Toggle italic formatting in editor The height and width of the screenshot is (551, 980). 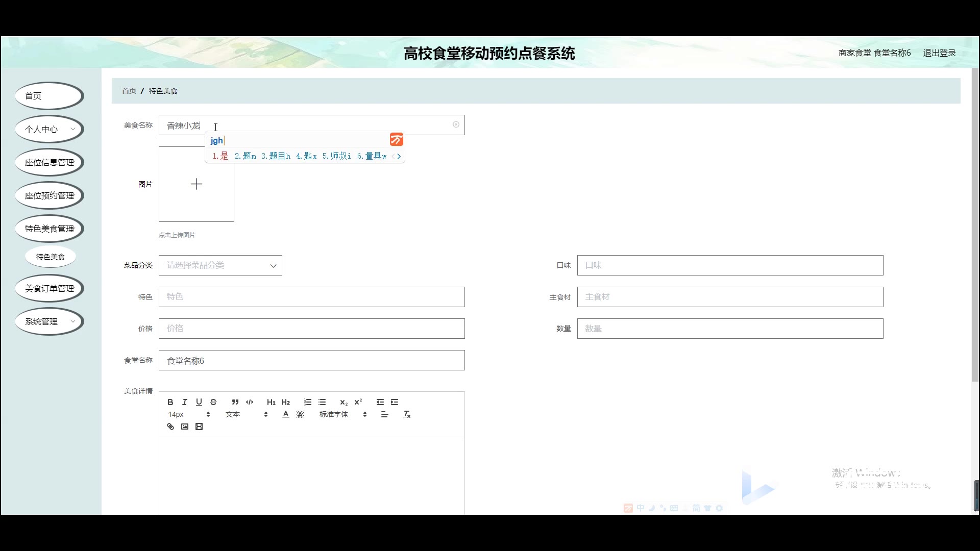coord(185,402)
